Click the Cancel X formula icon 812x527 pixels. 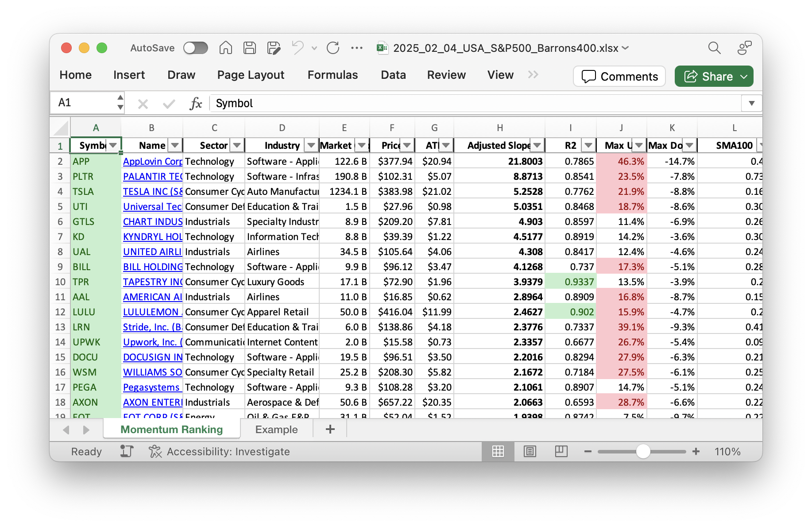(143, 104)
